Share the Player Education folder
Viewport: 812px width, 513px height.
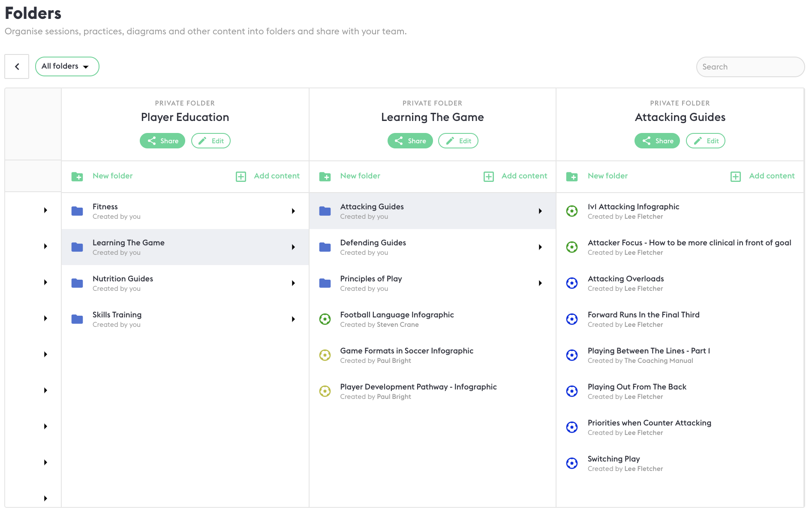click(162, 141)
